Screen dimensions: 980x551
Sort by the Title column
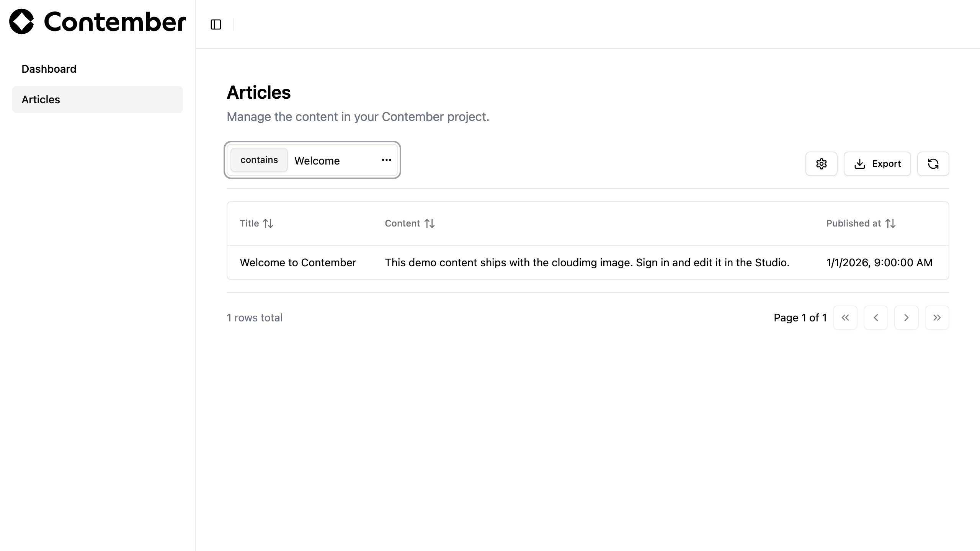pyautogui.click(x=256, y=223)
